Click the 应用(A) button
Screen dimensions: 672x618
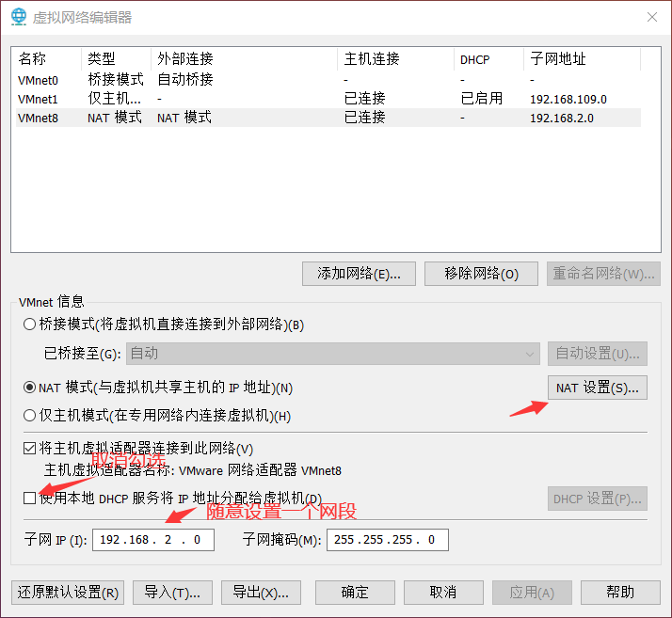532,593
